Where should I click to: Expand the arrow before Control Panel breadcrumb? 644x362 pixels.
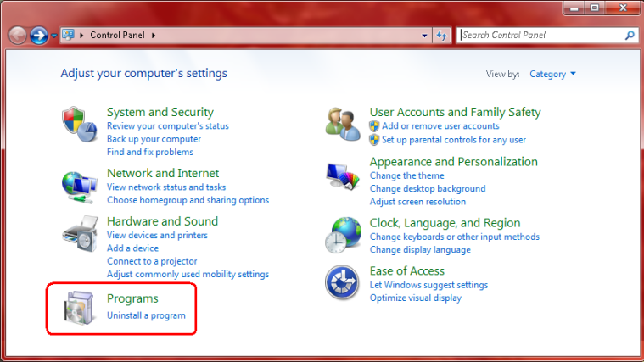(81, 36)
